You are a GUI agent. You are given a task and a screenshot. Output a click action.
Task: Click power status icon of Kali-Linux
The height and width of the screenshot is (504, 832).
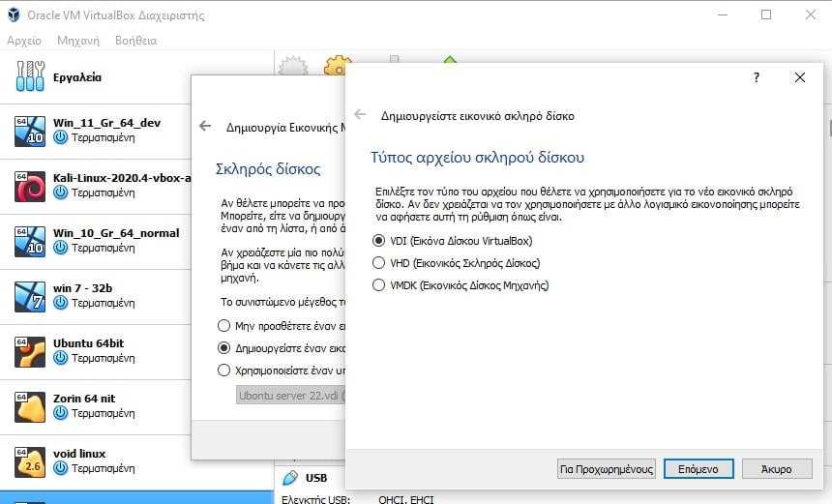click(61, 193)
